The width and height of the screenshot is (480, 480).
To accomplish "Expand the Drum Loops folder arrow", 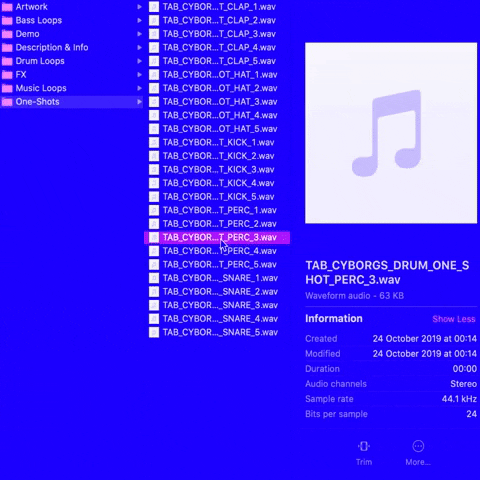I will [139, 61].
